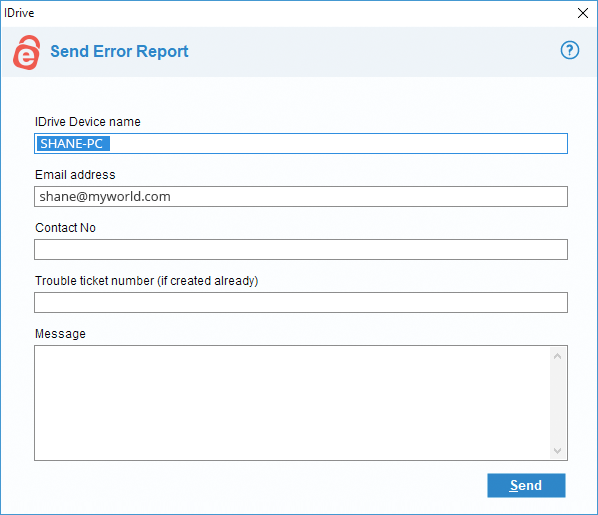Click the Message box scrollbar track
This screenshot has height=515, width=598.
557,403
